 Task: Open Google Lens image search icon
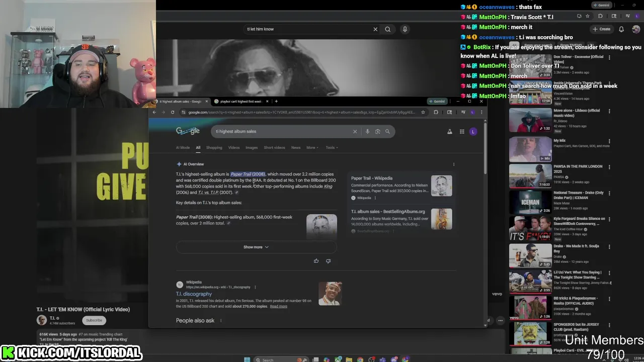point(377,131)
